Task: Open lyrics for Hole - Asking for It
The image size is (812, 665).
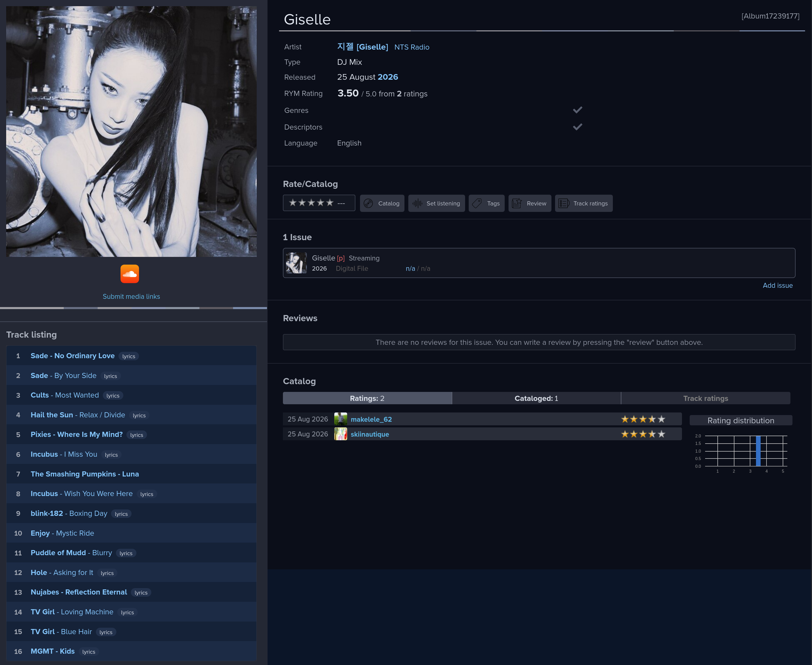Action: 107,573
